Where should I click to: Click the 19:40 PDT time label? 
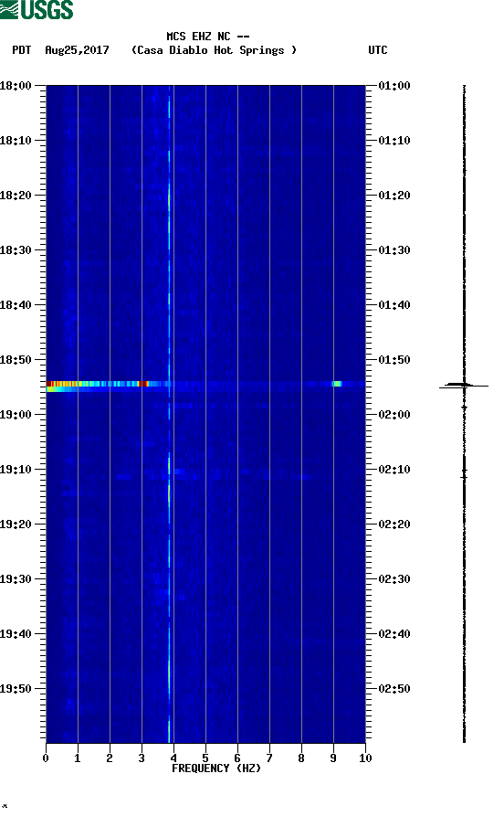16,634
